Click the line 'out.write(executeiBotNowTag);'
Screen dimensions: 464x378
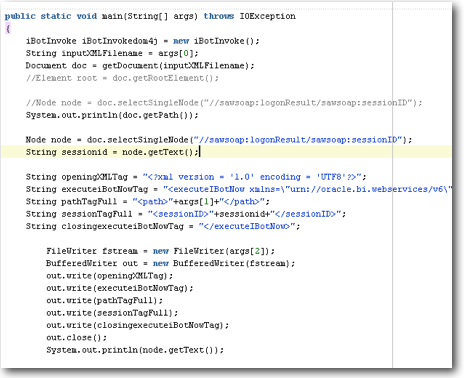coord(120,288)
